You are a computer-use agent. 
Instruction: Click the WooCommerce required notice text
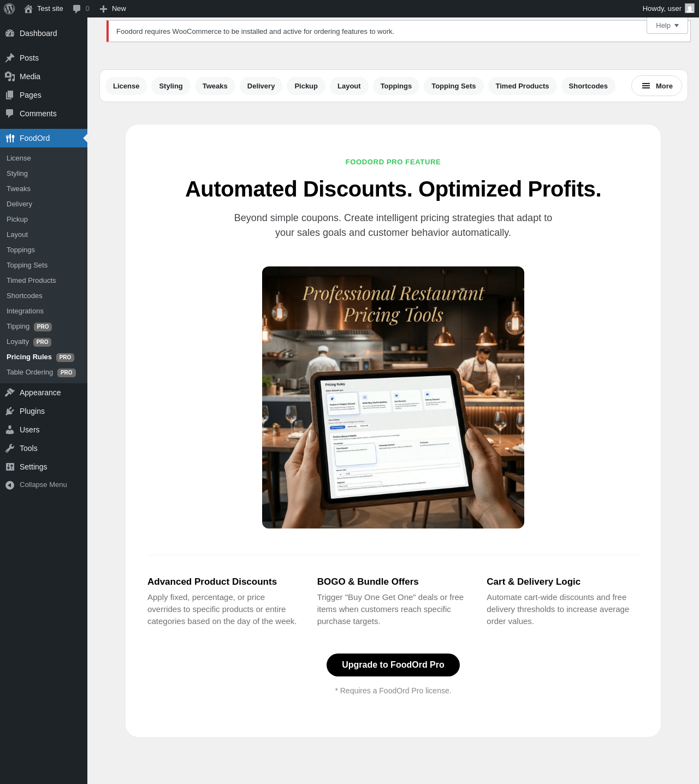255,32
